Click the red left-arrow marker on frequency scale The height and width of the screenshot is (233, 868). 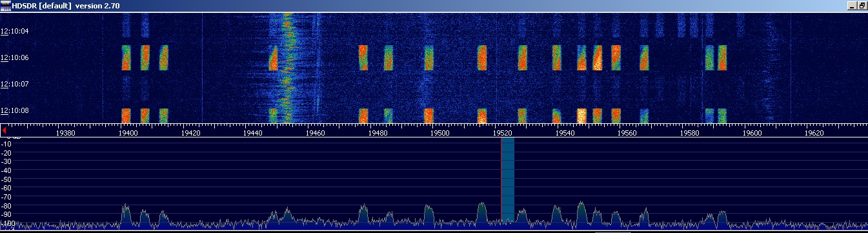[x=5, y=131]
